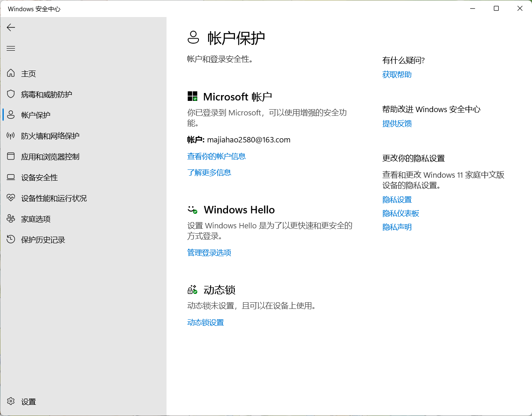Click the window icon for 应用和浏览器控制

[x=11, y=157]
